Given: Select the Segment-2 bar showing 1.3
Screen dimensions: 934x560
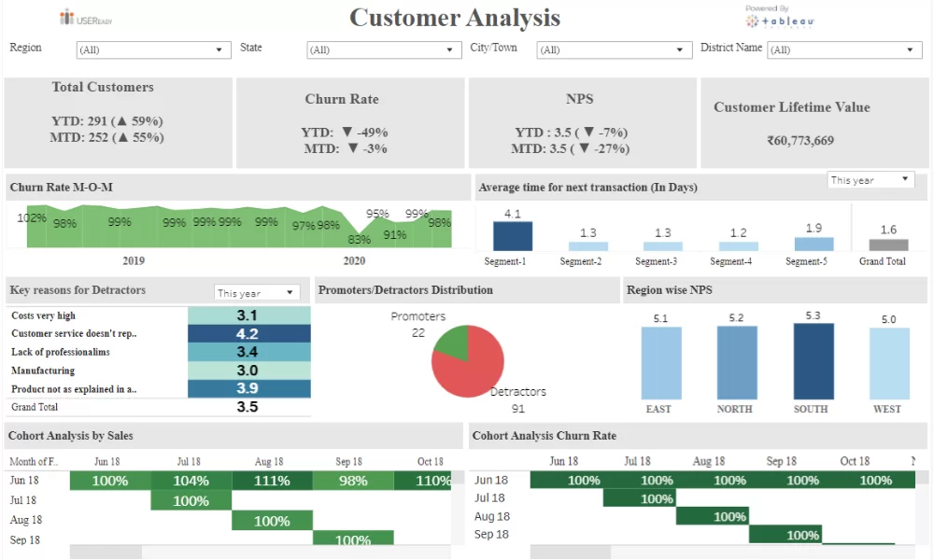Looking at the screenshot, I should [x=588, y=245].
